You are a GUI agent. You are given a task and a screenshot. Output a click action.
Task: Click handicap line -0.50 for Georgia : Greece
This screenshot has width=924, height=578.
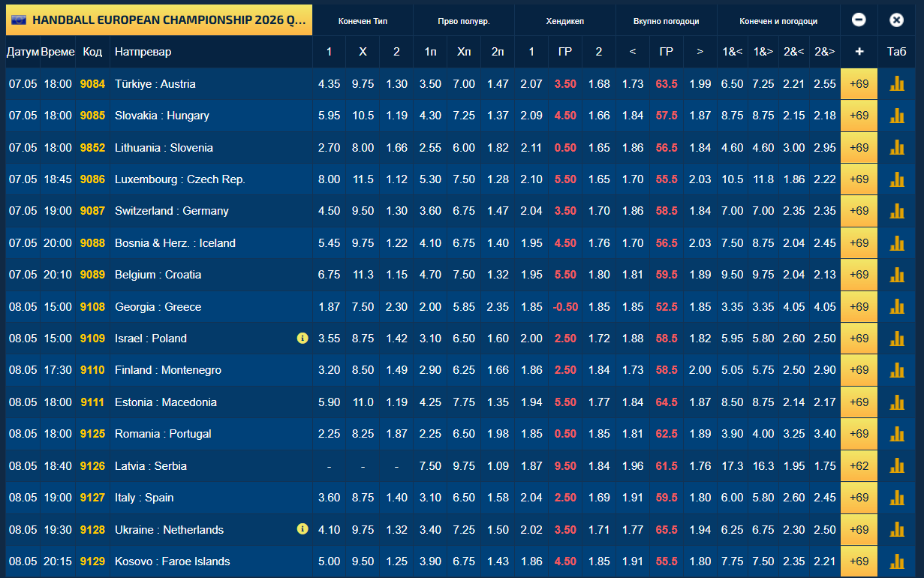565,307
